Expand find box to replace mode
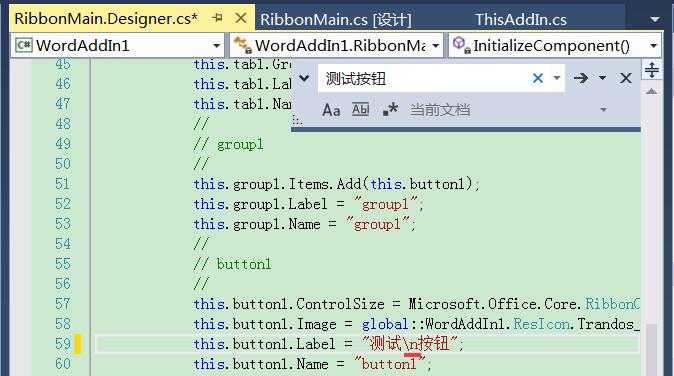674x376 pixels. point(304,78)
